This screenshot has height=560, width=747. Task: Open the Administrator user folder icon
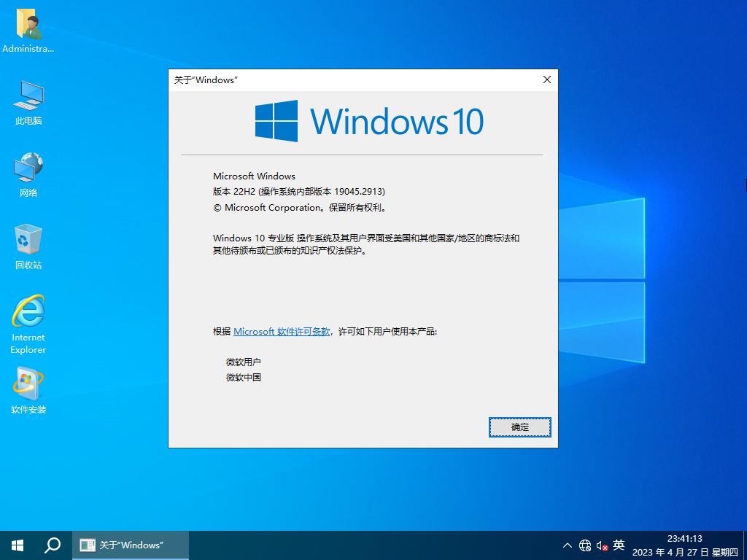[x=28, y=26]
